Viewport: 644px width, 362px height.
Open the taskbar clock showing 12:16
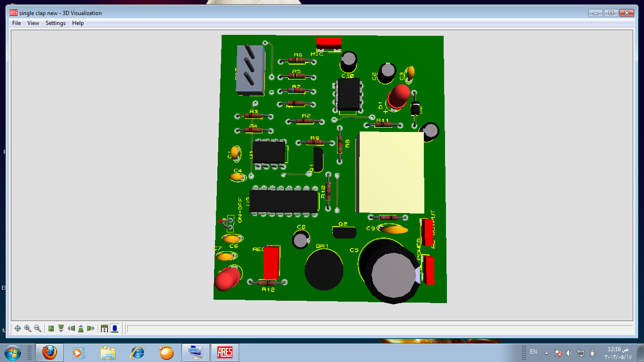[618, 353]
